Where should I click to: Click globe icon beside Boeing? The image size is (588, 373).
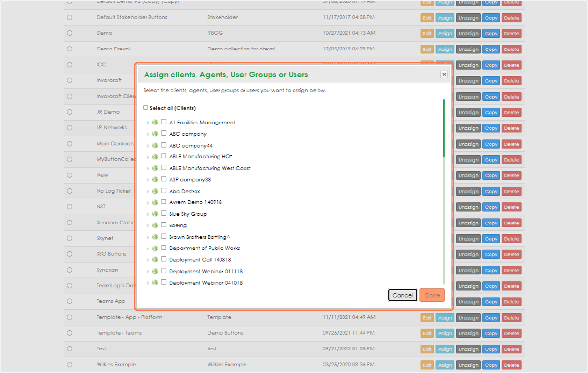(155, 225)
